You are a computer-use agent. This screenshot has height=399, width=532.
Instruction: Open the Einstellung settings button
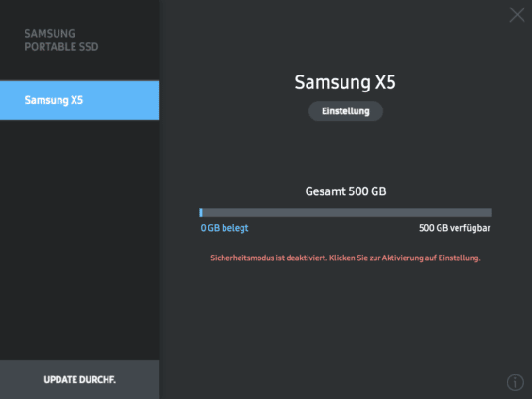[345, 111]
